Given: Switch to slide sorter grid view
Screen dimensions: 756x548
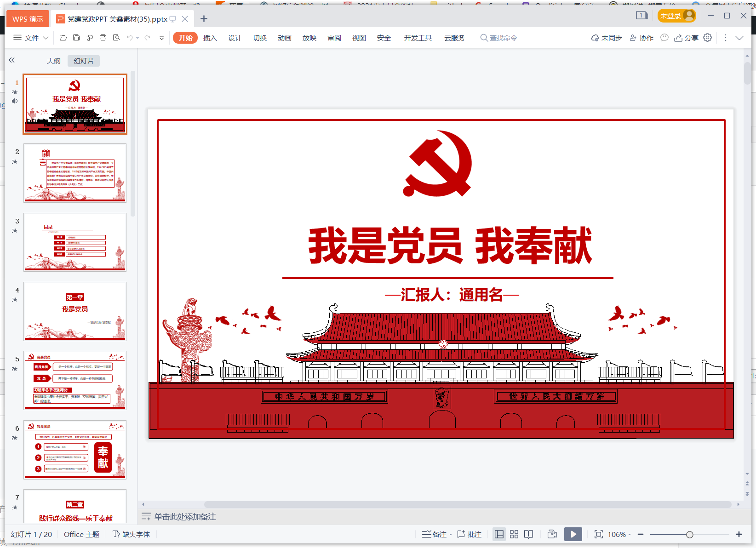Looking at the screenshot, I should [x=514, y=534].
